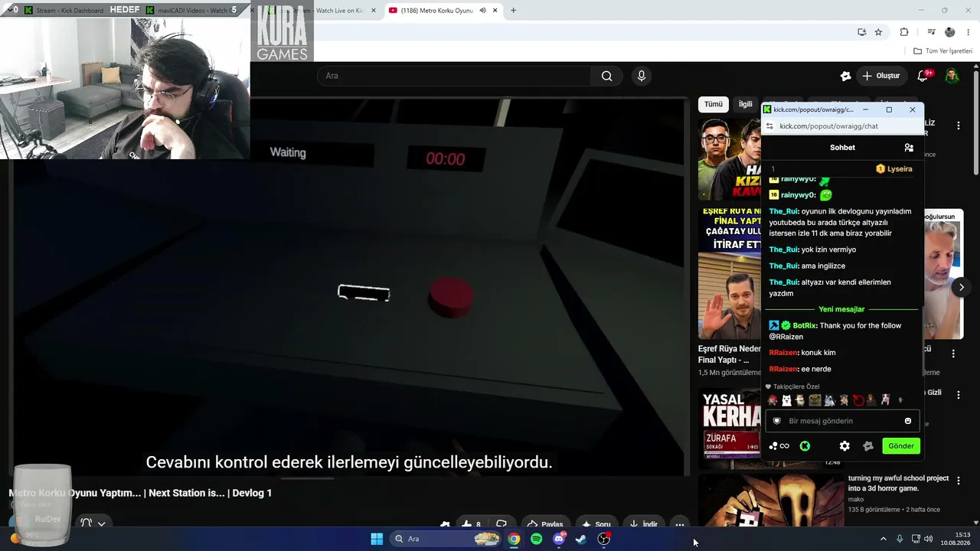980x551 pixels.
Task: Select the red circle follower emote
Action: 858,400
